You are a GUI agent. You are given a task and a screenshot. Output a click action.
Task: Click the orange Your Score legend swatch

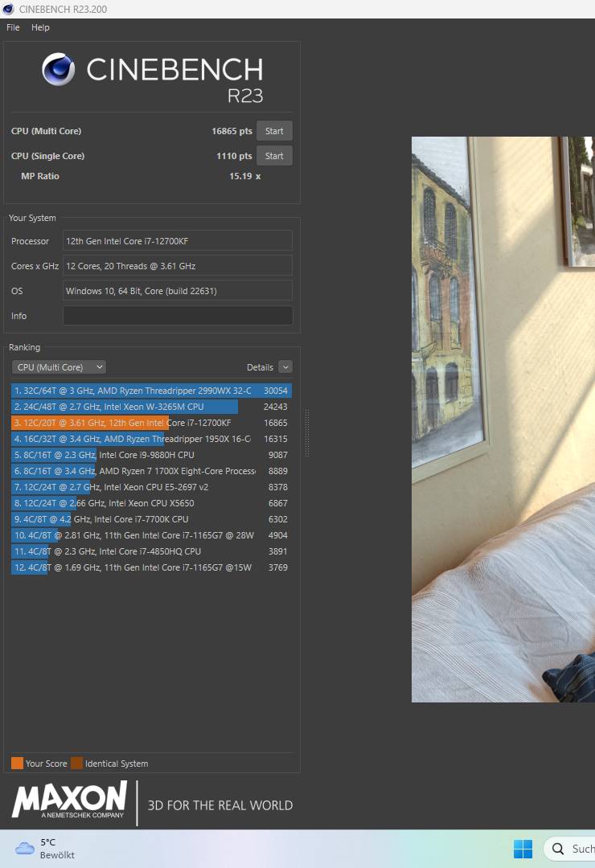click(x=17, y=764)
